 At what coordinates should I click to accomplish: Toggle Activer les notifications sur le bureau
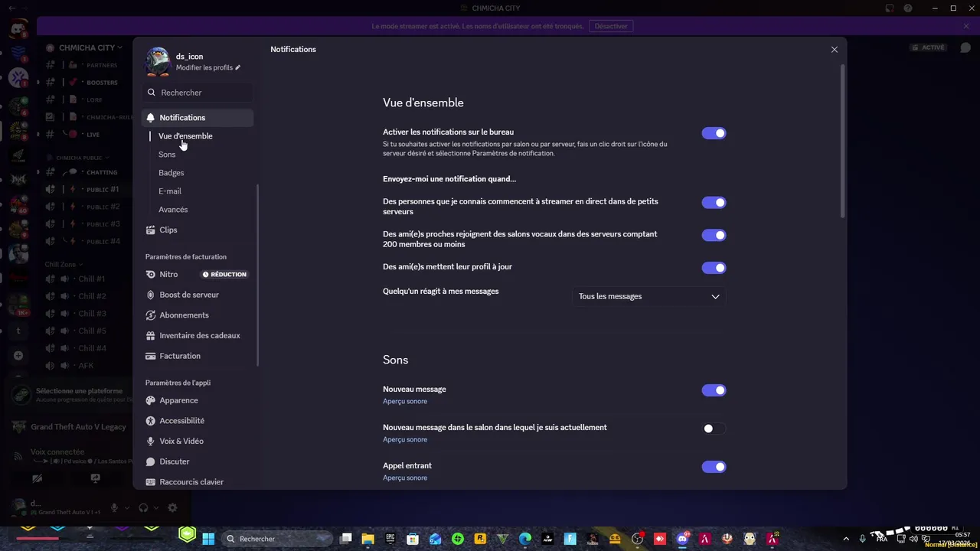pos(714,133)
